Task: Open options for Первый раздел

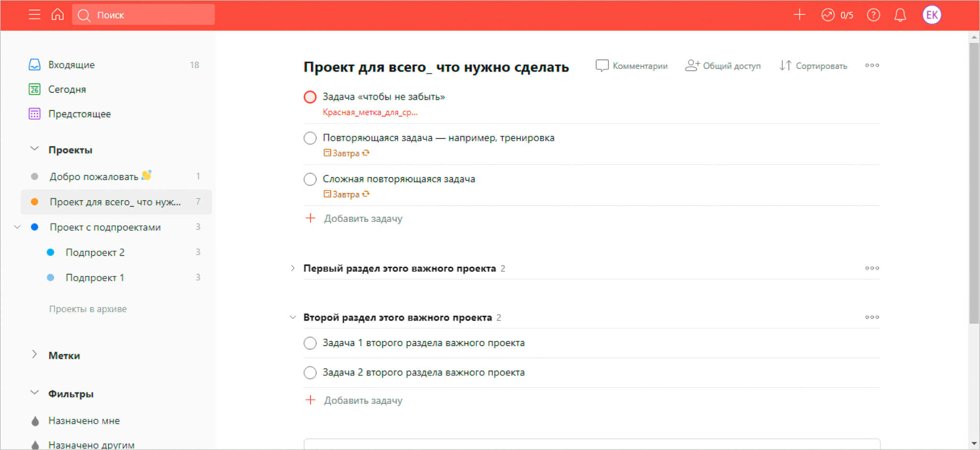Action: point(872,268)
